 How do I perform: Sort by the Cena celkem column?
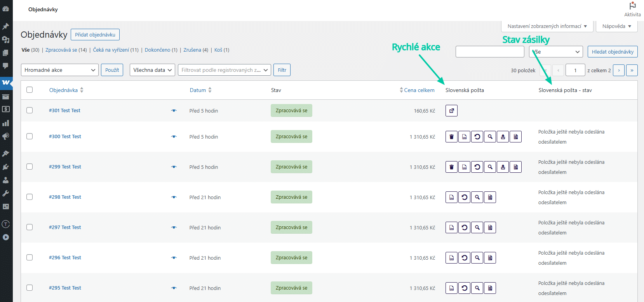tap(417, 90)
